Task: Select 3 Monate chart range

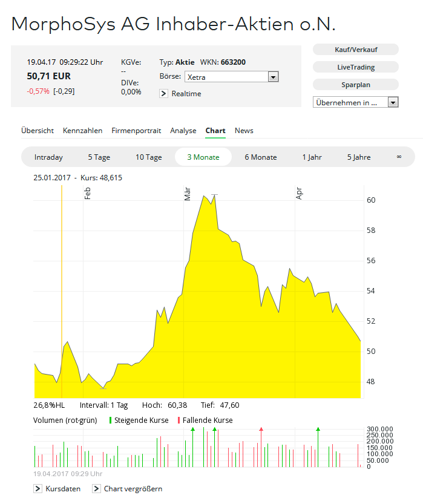Action: point(203,157)
